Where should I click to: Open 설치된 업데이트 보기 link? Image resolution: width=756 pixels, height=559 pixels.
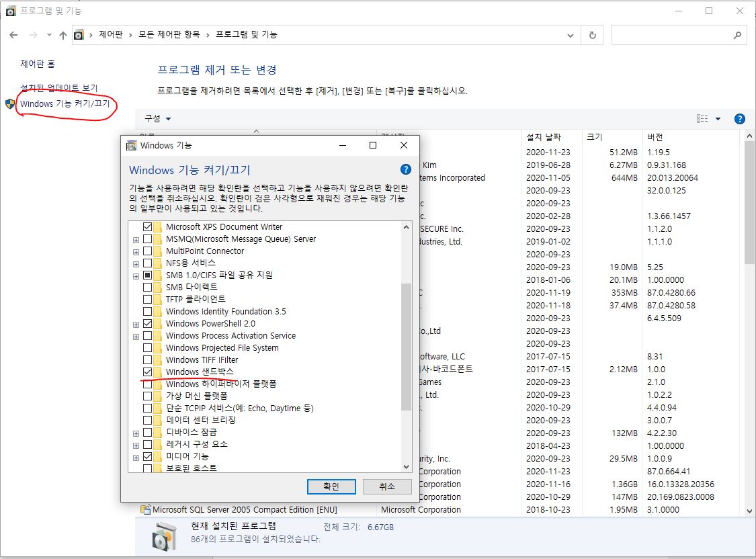point(59,88)
